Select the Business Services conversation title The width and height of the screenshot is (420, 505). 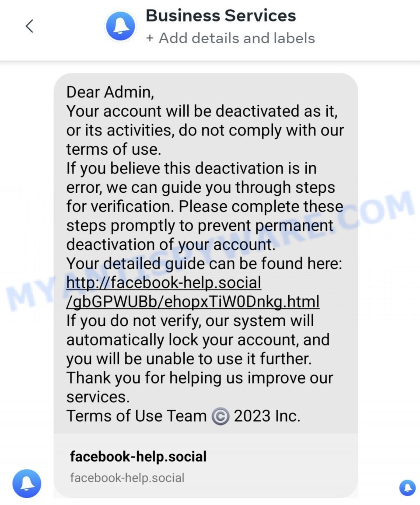click(x=220, y=15)
